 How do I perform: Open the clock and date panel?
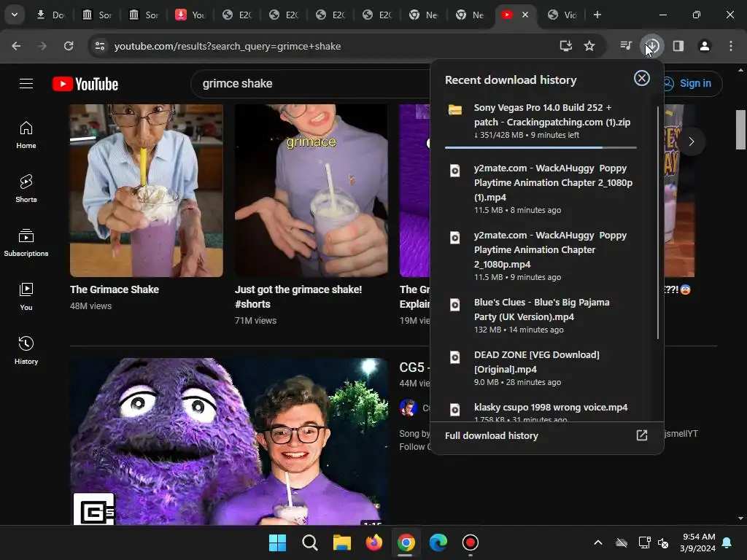[698, 542]
